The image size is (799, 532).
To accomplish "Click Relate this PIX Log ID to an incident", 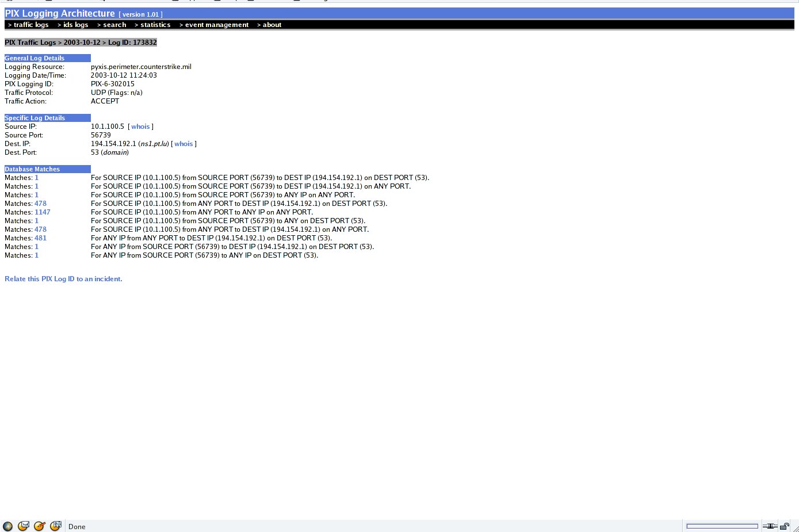I will (x=63, y=279).
